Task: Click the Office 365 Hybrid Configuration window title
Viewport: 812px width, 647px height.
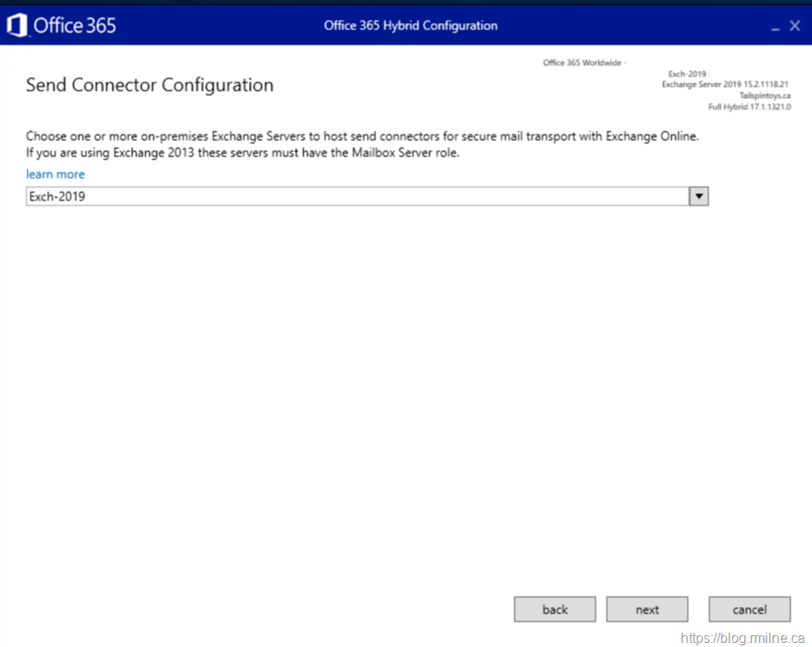Action: click(x=410, y=25)
